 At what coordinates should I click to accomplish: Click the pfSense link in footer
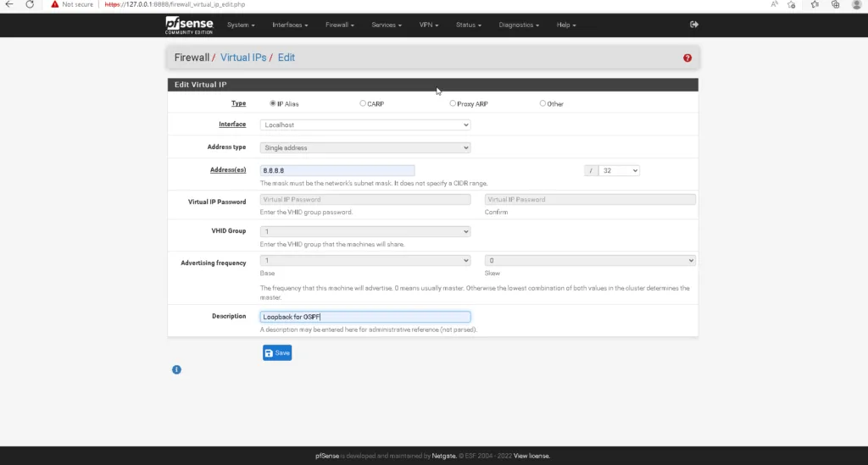[x=327, y=457]
